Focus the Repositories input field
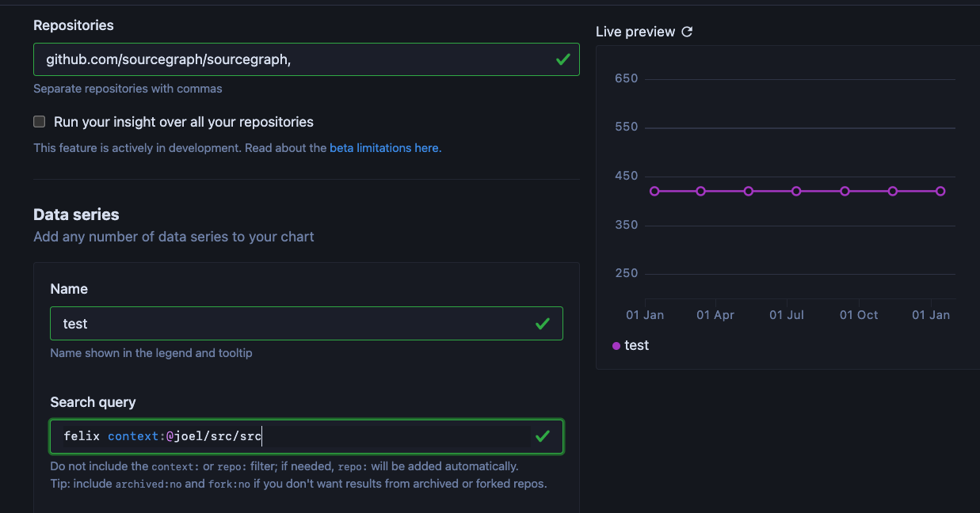This screenshot has height=513, width=980. [293, 59]
